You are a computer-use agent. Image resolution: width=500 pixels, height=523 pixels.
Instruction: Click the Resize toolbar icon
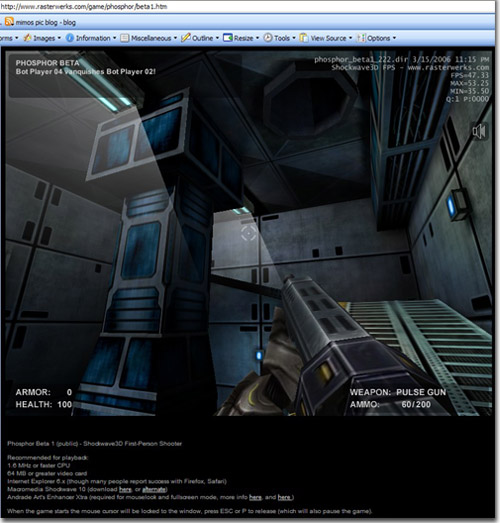pyautogui.click(x=228, y=38)
